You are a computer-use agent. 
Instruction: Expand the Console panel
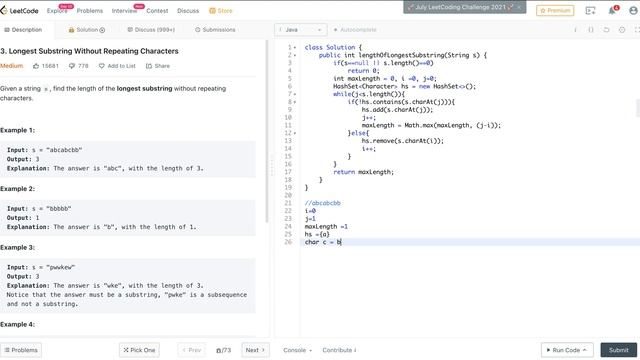point(297,350)
